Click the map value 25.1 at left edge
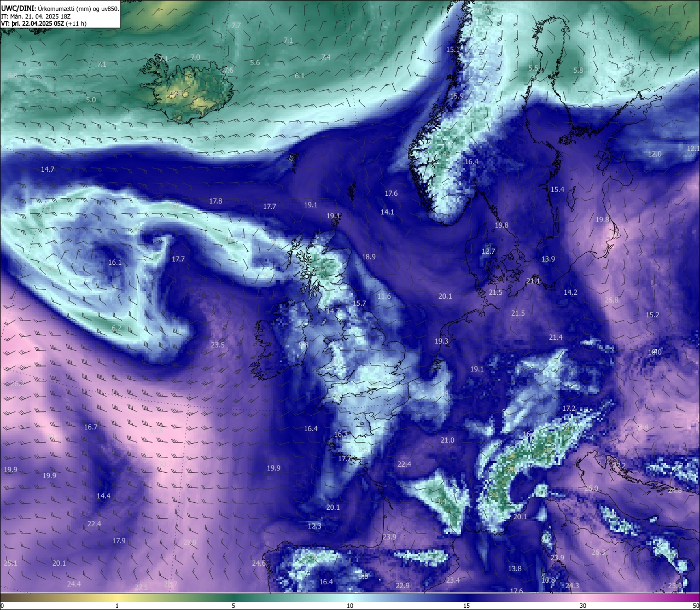The image size is (700, 610). coord(10,563)
